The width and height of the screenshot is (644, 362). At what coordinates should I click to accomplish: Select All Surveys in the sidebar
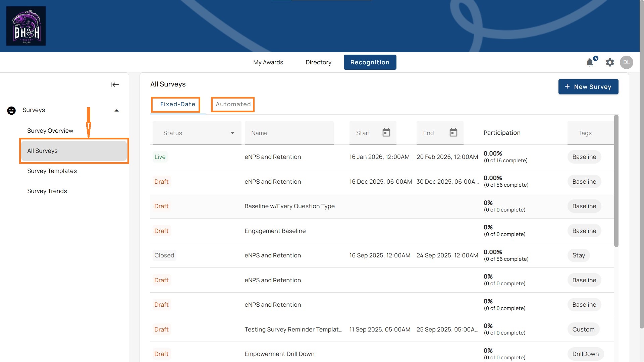74,151
